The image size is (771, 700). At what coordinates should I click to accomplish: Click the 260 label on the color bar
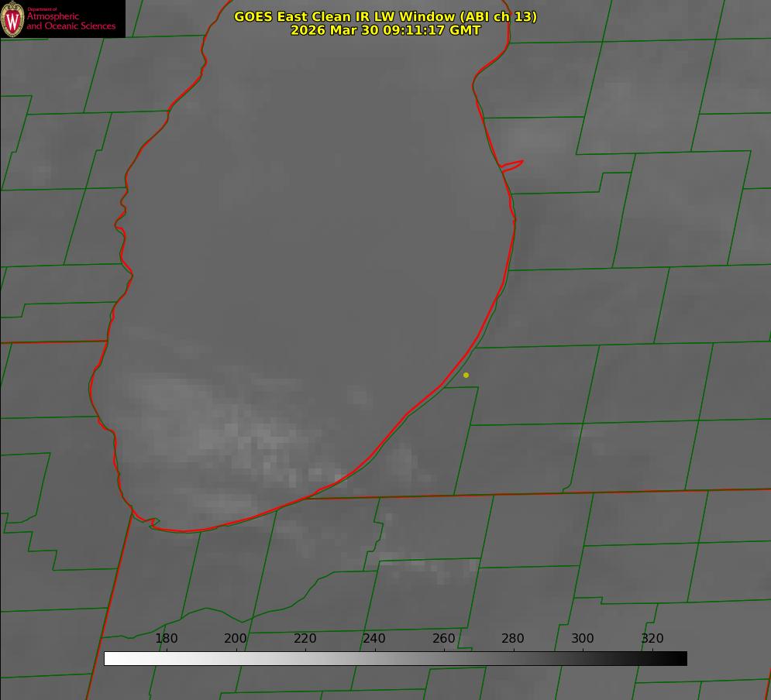tap(444, 639)
